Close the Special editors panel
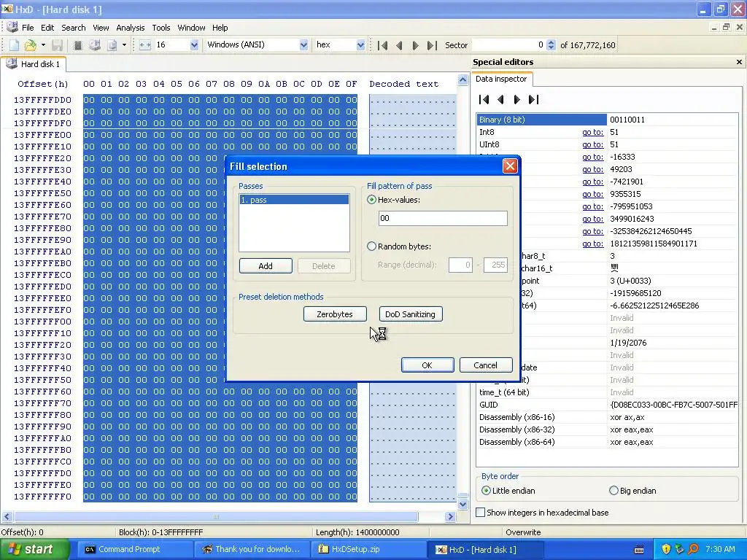Viewport: 747px width, 560px height. click(x=739, y=62)
